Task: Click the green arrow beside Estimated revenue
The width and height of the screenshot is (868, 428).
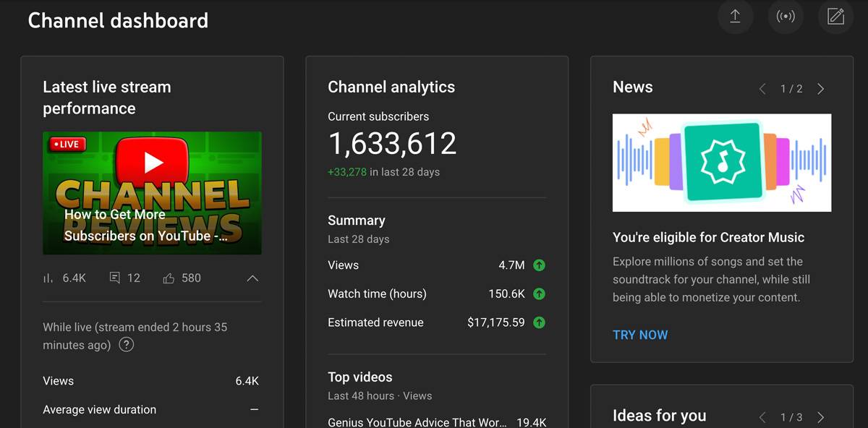Action: tap(539, 322)
